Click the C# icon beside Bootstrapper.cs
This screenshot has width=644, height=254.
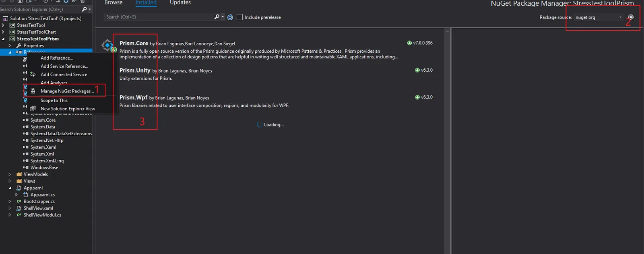(19, 202)
